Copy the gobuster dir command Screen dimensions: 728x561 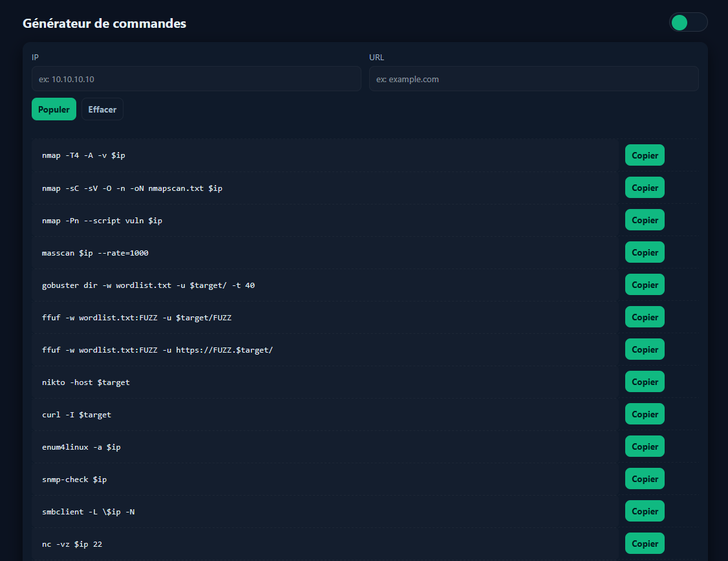click(x=645, y=285)
